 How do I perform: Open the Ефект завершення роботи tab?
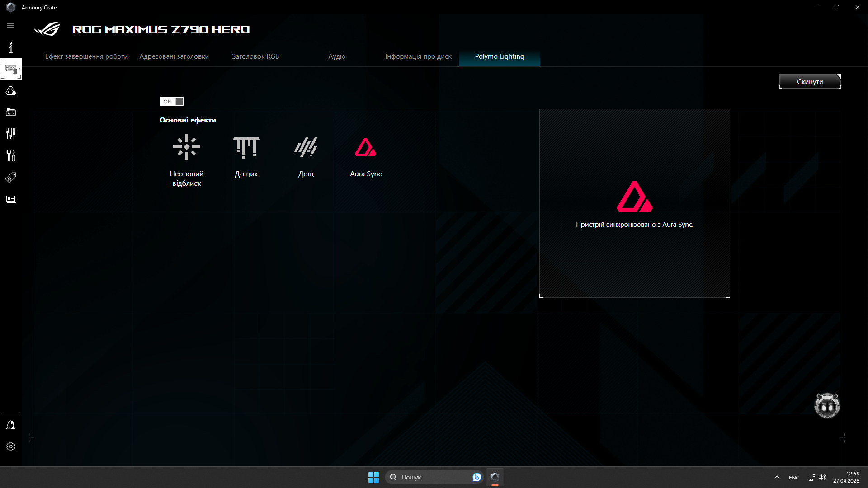[x=86, y=56]
